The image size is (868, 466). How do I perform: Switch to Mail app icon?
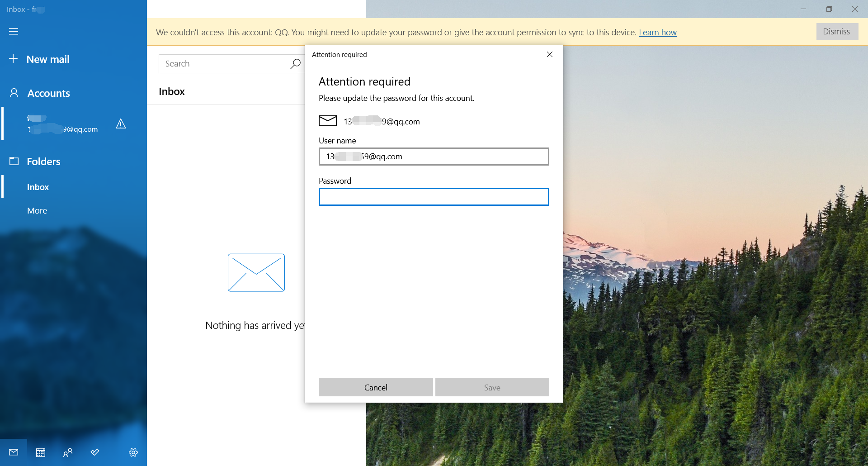click(14, 452)
